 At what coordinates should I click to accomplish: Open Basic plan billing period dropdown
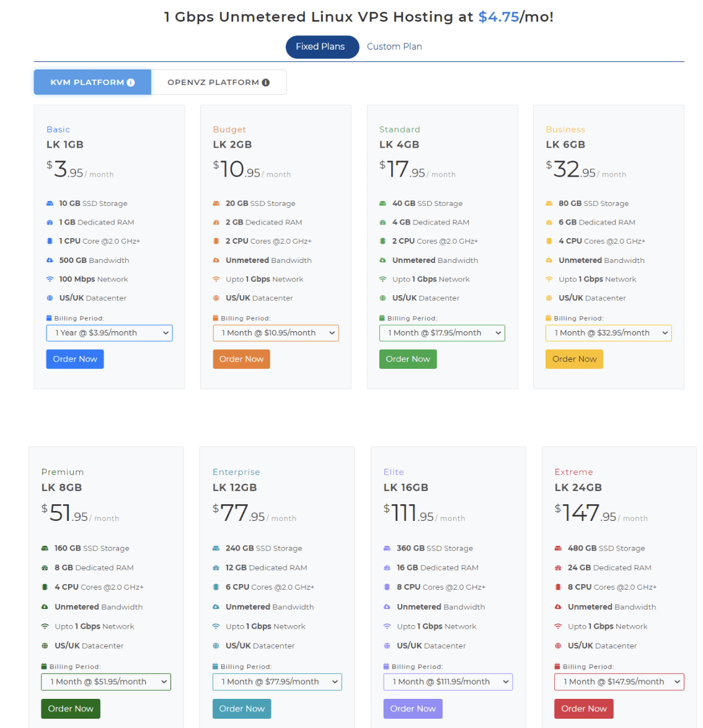tap(109, 333)
